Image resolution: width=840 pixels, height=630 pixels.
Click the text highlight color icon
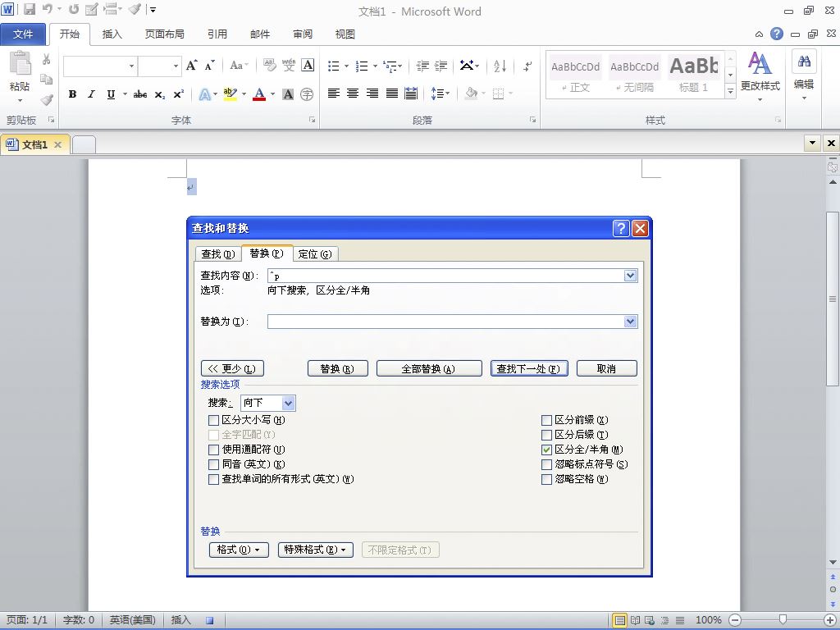tap(230, 94)
